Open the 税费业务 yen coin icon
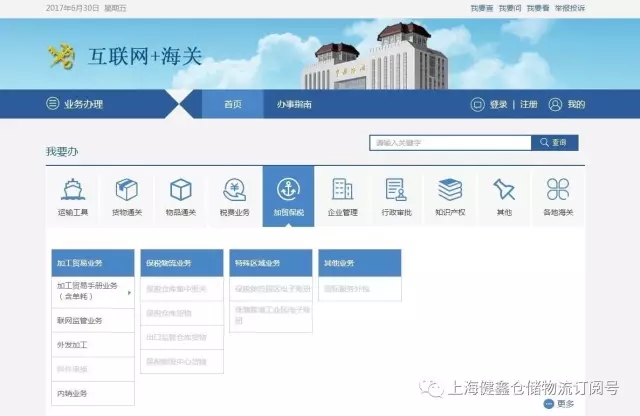 tap(235, 189)
